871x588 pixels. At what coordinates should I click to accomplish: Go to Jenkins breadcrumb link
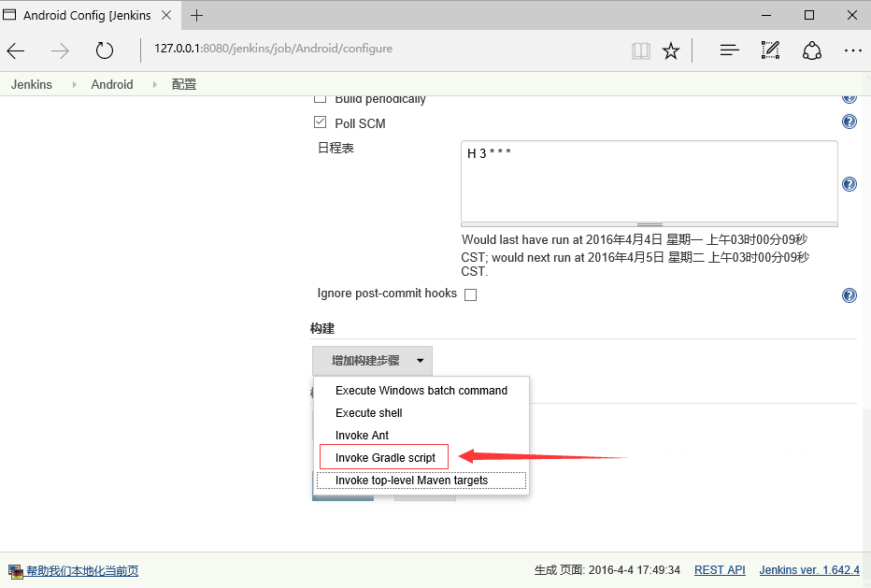pyautogui.click(x=32, y=84)
